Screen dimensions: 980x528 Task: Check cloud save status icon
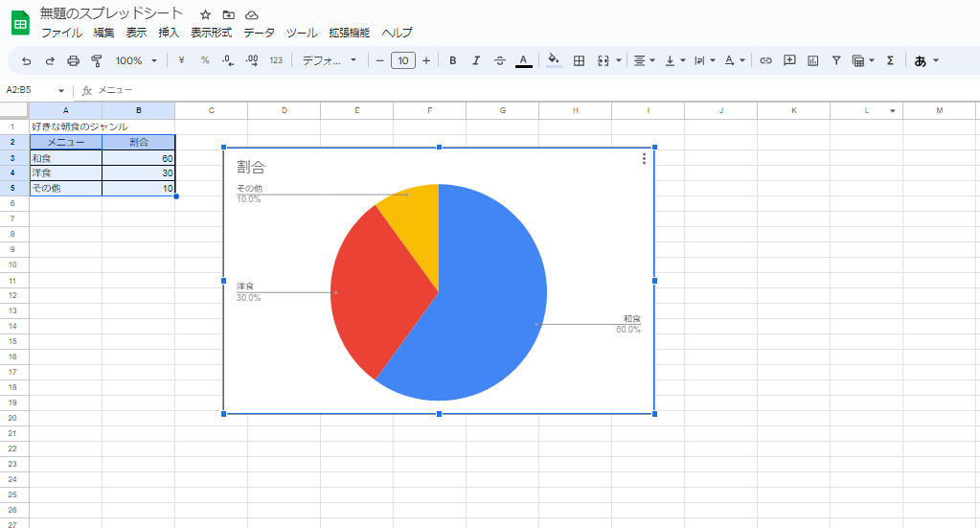[x=252, y=15]
